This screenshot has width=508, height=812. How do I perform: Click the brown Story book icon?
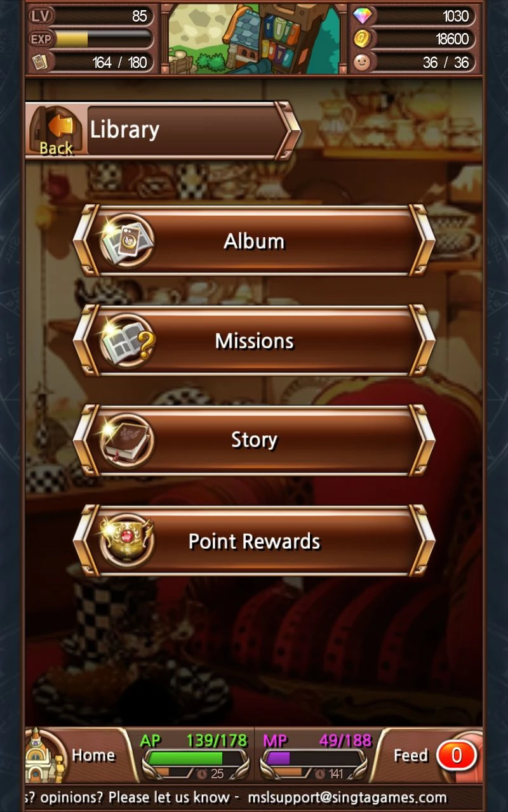(126, 440)
